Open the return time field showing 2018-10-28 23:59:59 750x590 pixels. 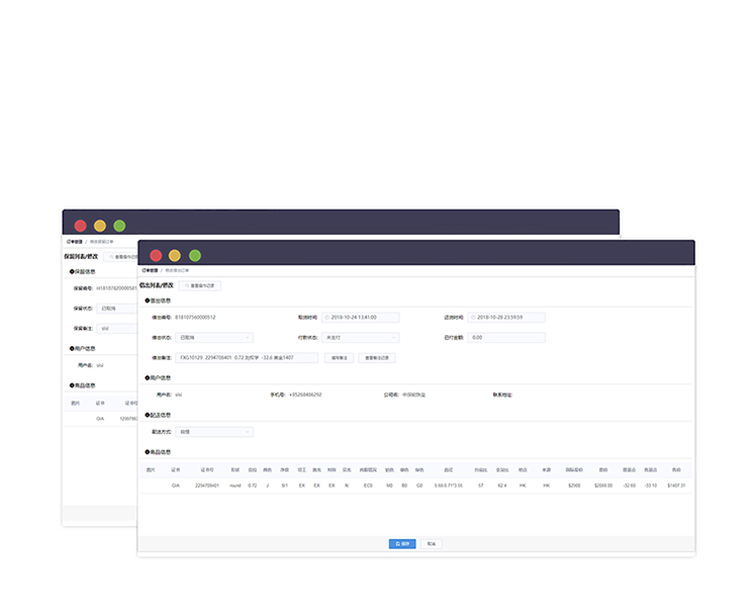506,317
